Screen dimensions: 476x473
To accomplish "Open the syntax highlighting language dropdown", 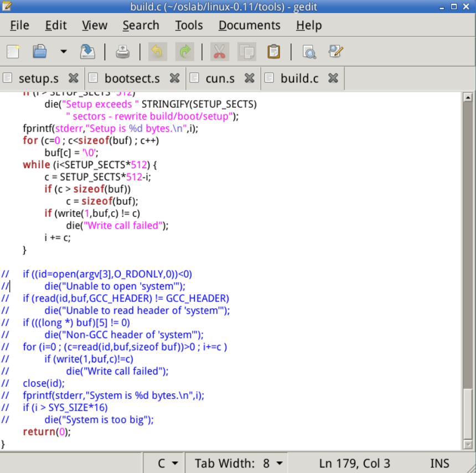I will click(165, 463).
